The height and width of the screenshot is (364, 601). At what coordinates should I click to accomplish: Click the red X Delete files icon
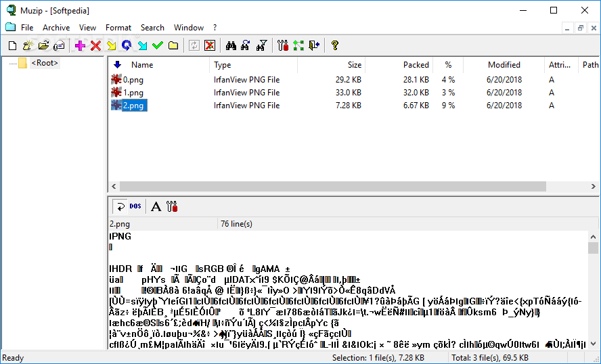[96, 45]
